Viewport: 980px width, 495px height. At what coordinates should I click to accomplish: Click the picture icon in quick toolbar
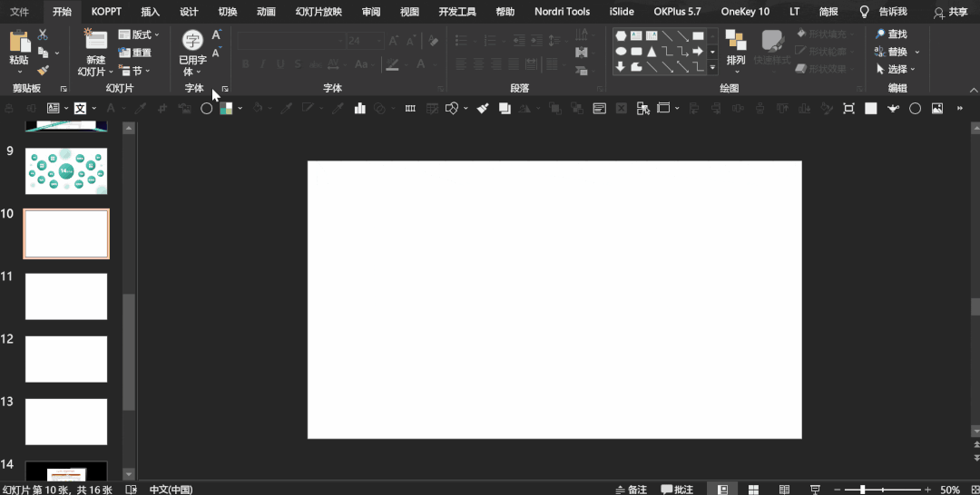coord(936,108)
